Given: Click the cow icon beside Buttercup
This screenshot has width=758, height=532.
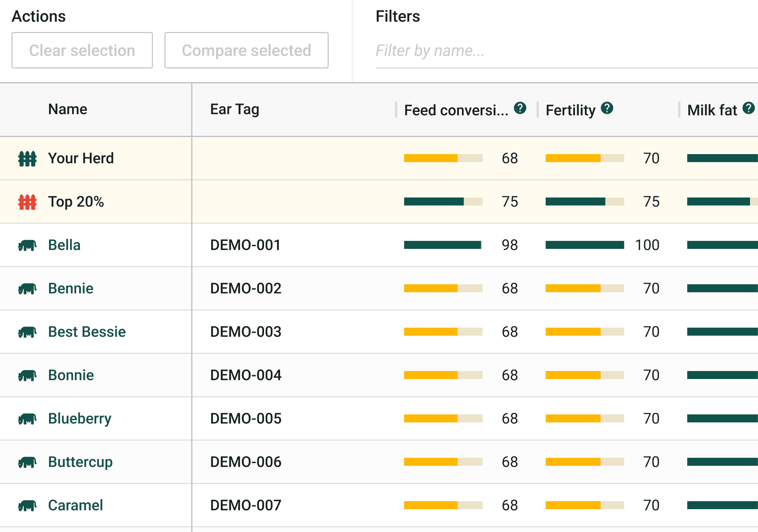Looking at the screenshot, I should point(27,462).
